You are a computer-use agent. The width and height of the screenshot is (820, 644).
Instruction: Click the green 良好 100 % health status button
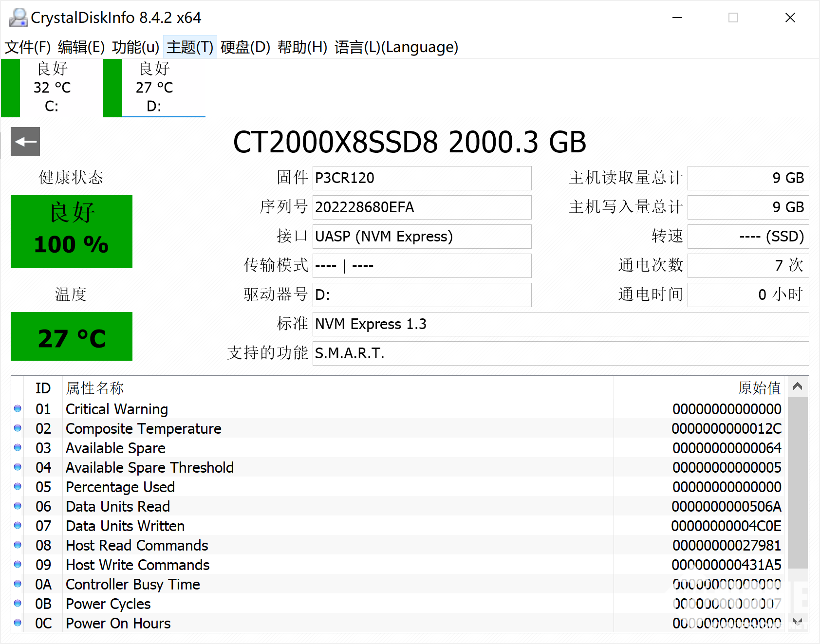point(72,232)
